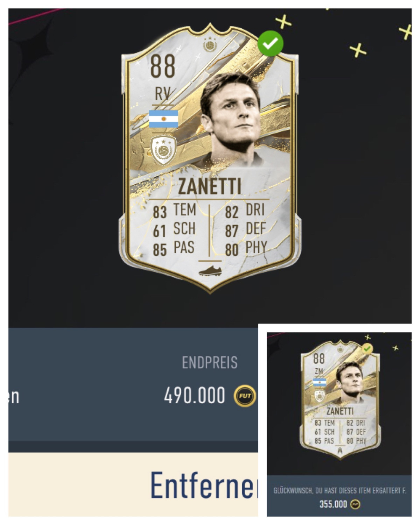Click the 490.000 end price value
This screenshot has width=420, height=525.
tap(195, 396)
